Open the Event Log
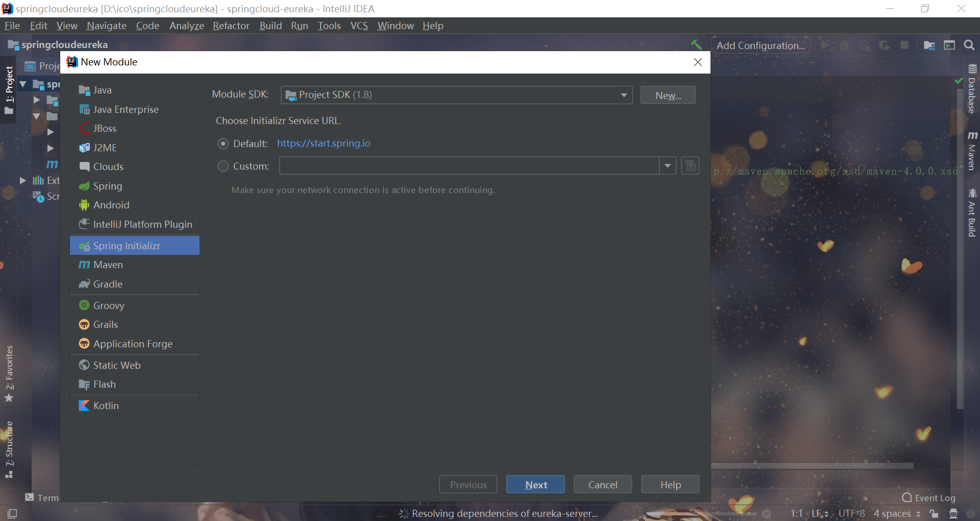The width and height of the screenshot is (980, 521). tap(928, 498)
